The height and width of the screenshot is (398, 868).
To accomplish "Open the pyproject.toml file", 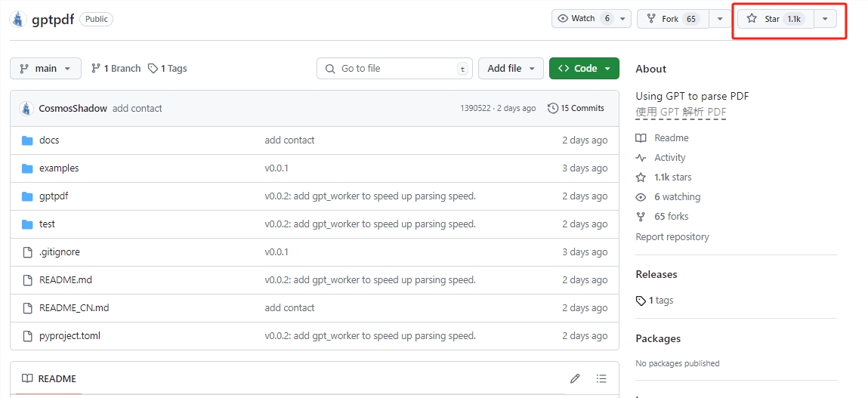I will (x=70, y=336).
